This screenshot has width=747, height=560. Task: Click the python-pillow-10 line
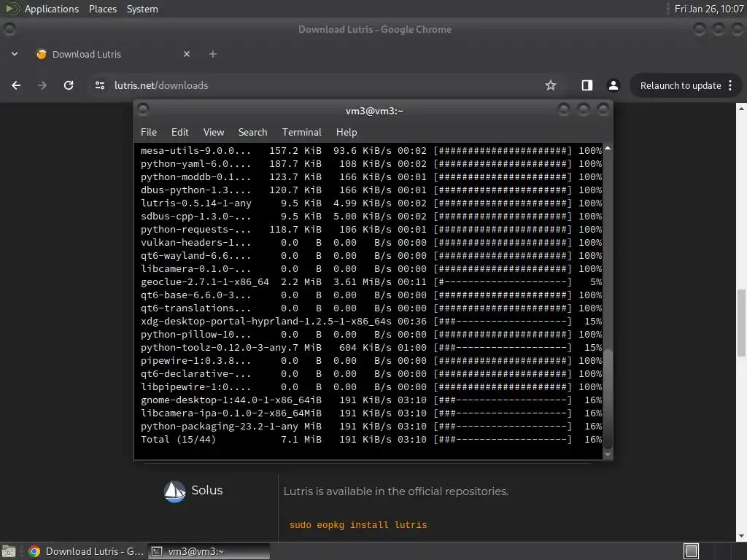371,334
